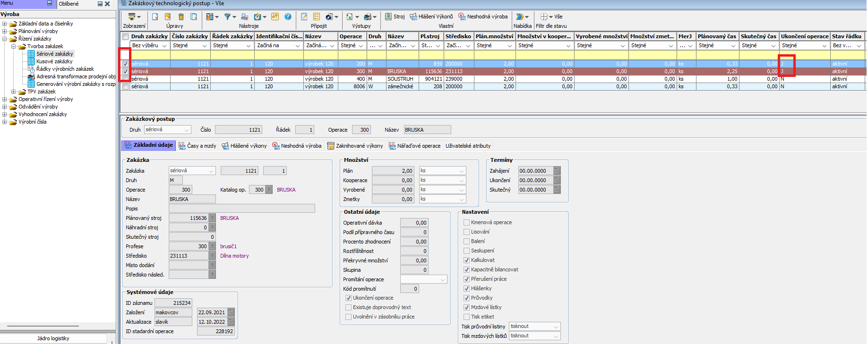Click the Hlášení Výkonů button

(431, 17)
